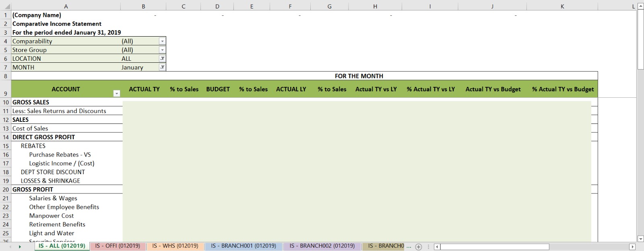This screenshot has width=644, height=251.
Task: Click the Light and Water cell
Action: tap(52, 233)
